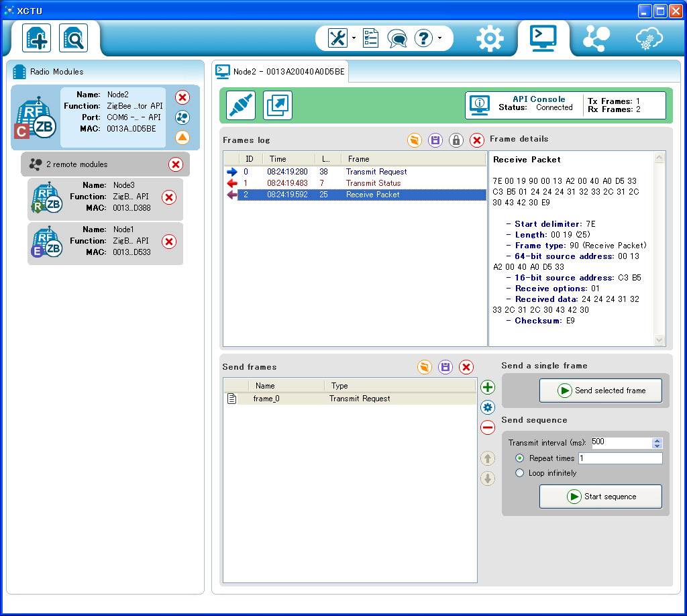Viewport: 687px width, 616px height.
Task: Save the frames log
Action: point(435,140)
